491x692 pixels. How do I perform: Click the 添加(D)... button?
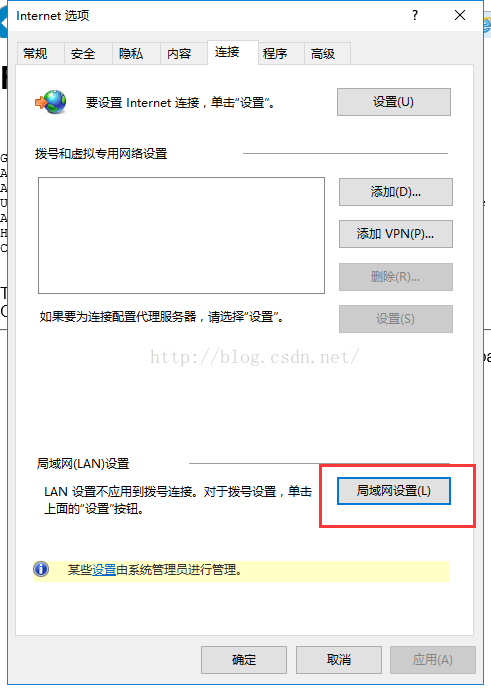coord(396,192)
